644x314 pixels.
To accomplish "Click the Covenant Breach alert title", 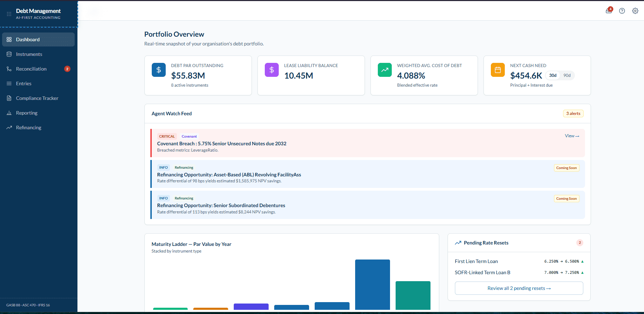I will click(x=222, y=144).
